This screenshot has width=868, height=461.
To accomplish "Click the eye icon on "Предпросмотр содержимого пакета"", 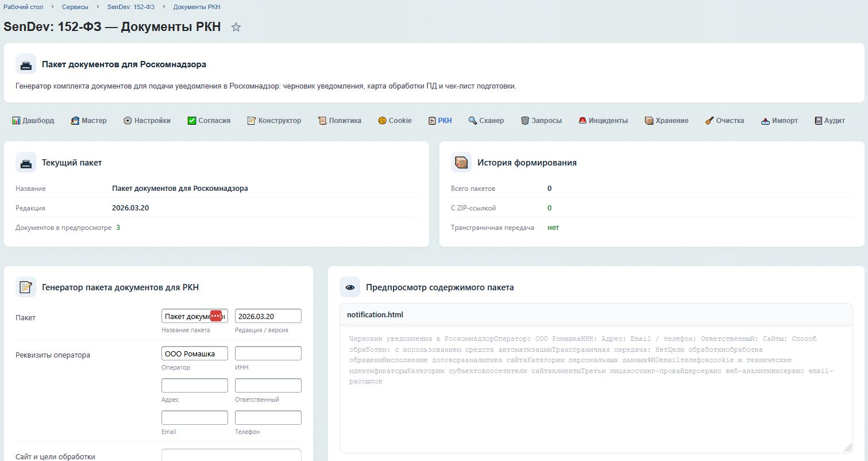I will pyautogui.click(x=349, y=286).
